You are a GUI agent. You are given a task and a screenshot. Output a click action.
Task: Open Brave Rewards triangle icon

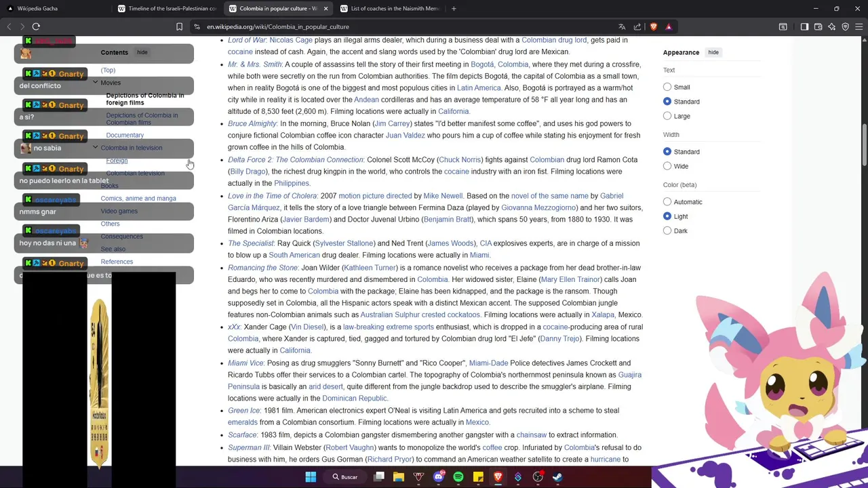[x=669, y=26]
